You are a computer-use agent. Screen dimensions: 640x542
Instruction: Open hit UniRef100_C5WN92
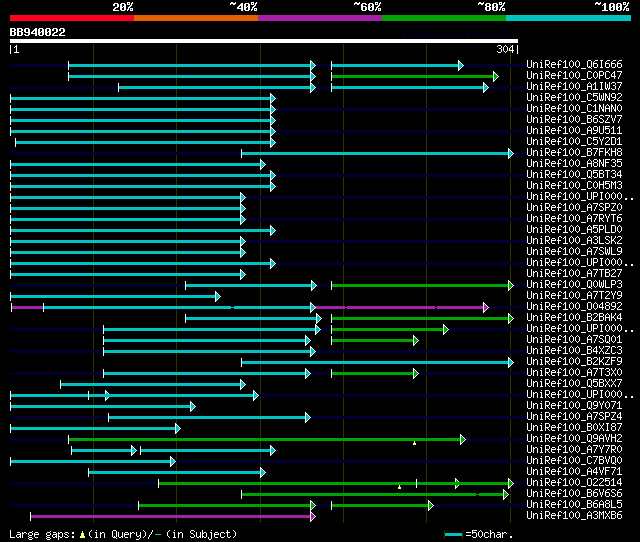coord(574,98)
